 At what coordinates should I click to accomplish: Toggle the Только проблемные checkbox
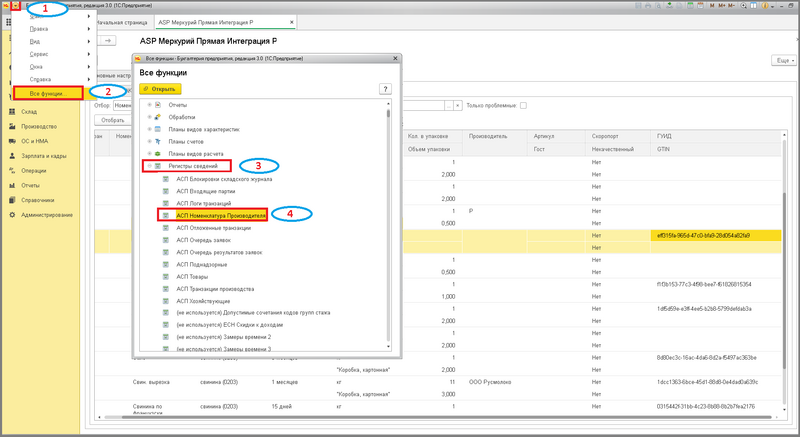523,106
